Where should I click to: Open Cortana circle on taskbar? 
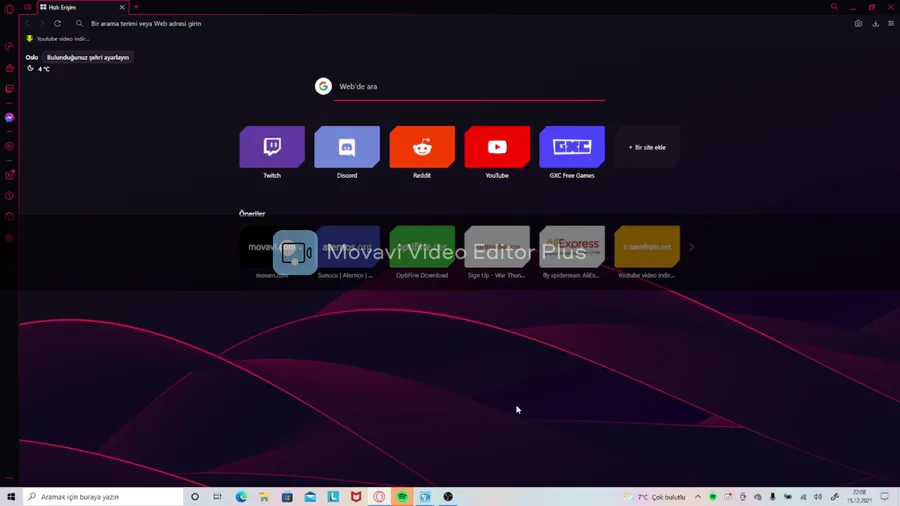[195, 497]
